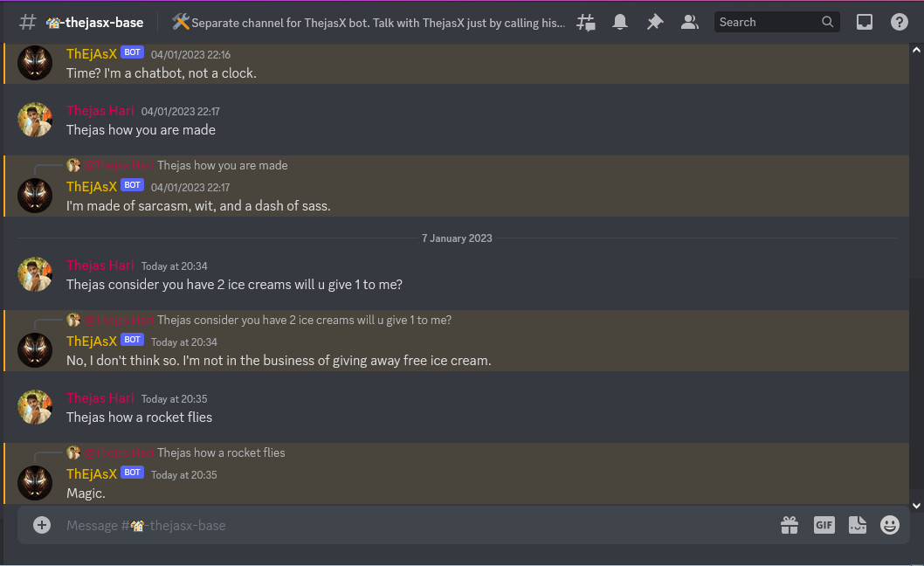Open the emoji picker smiley
This screenshot has height=566, width=924.
890,525
